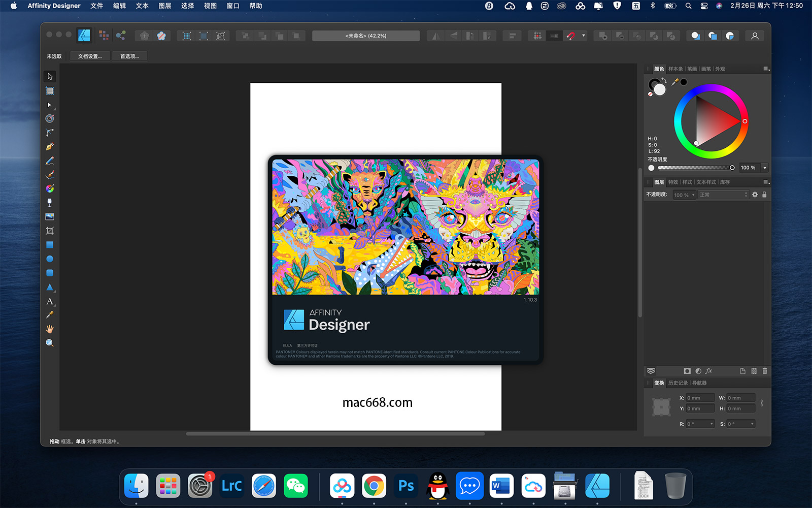Click the add pixel layer icon
812x508 pixels.
point(754,371)
